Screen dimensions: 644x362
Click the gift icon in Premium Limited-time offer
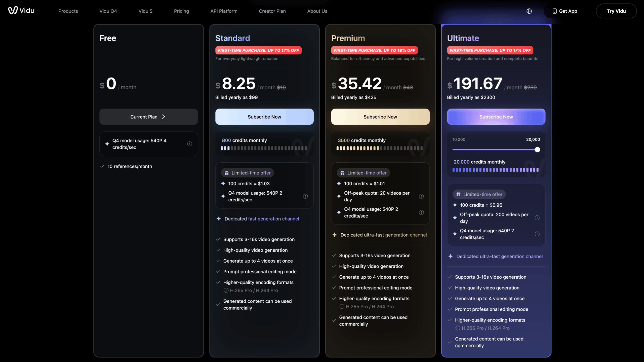coord(342,173)
